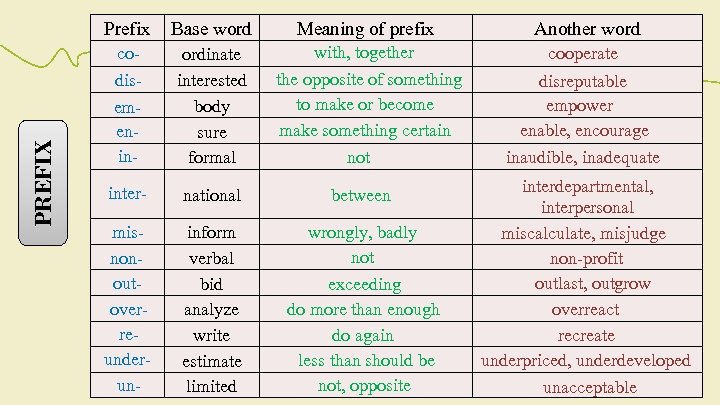
Task: Select the word 'empower'
Action: point(580,105)
